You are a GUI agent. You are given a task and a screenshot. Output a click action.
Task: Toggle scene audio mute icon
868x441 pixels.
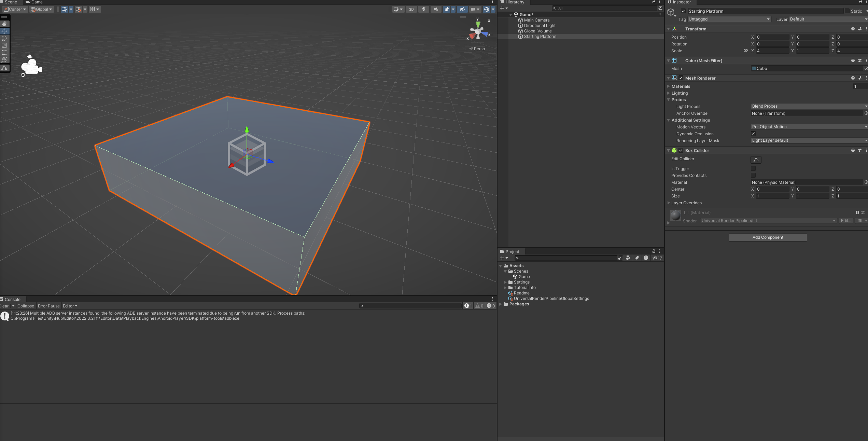pos(436,9)
